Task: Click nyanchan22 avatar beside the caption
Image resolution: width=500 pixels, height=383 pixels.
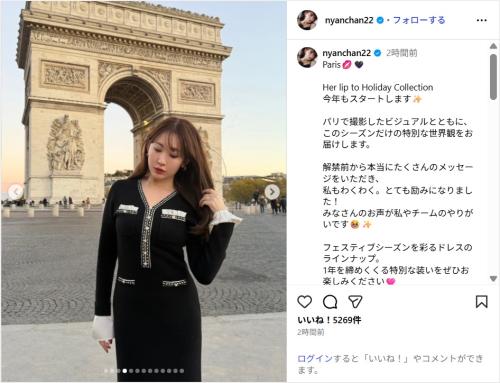Action: [307, 57]
